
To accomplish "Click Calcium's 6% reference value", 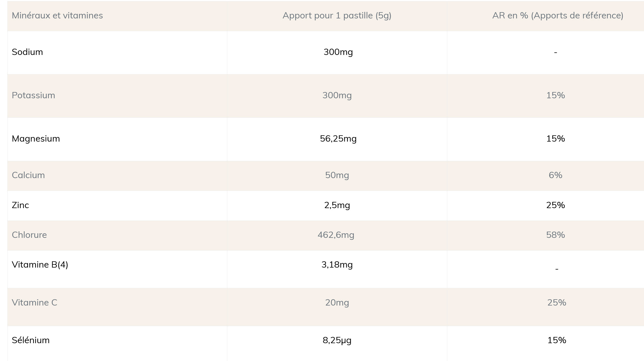I will tap(555, 175).
